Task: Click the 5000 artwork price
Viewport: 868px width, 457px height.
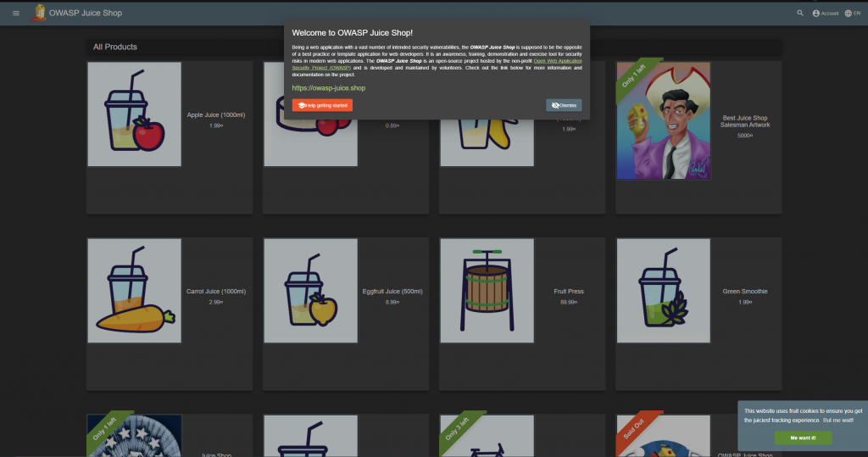Action: pyautogui.click(x=745, y=136)
